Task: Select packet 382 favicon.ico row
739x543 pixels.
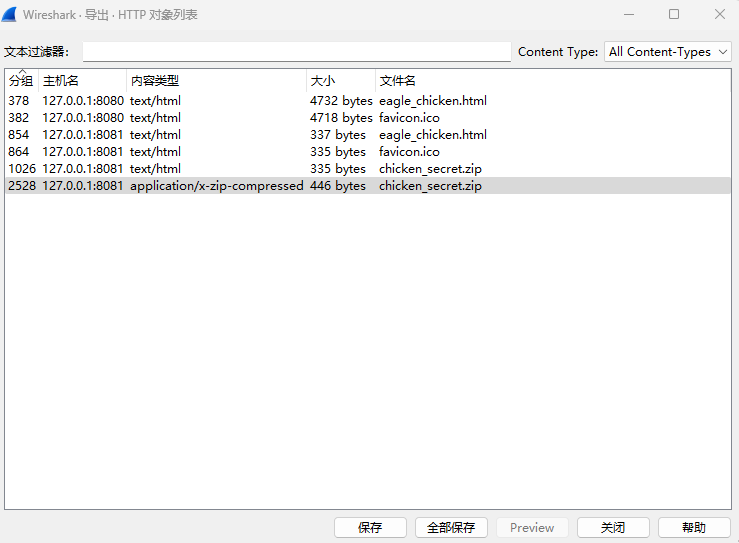Action: (368, 117)
